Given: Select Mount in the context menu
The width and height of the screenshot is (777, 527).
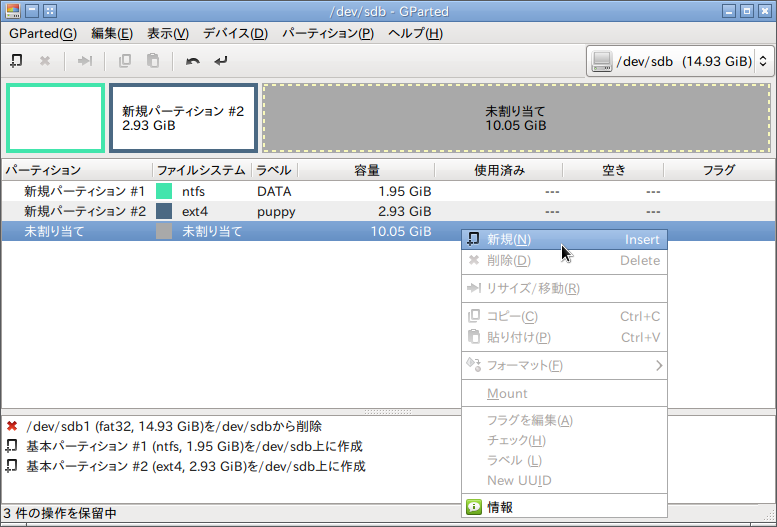Looking at the screenshot, I should (564, 394).
